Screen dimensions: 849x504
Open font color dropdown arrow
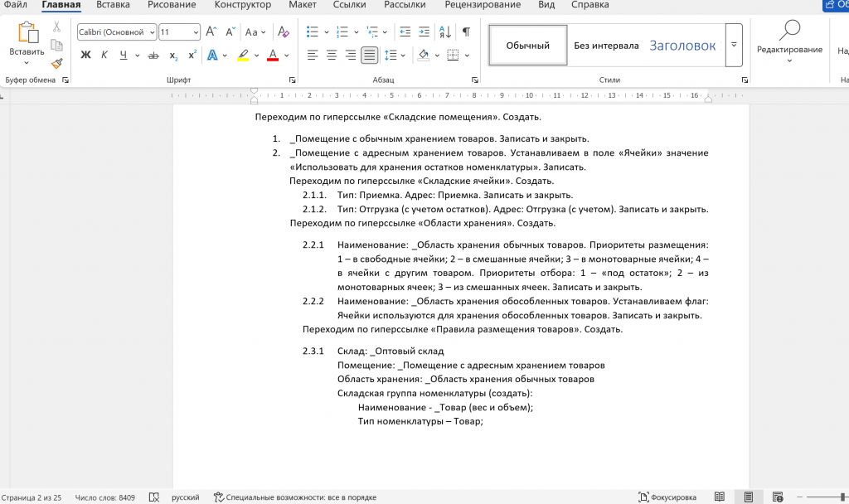(x=286, y=56)
